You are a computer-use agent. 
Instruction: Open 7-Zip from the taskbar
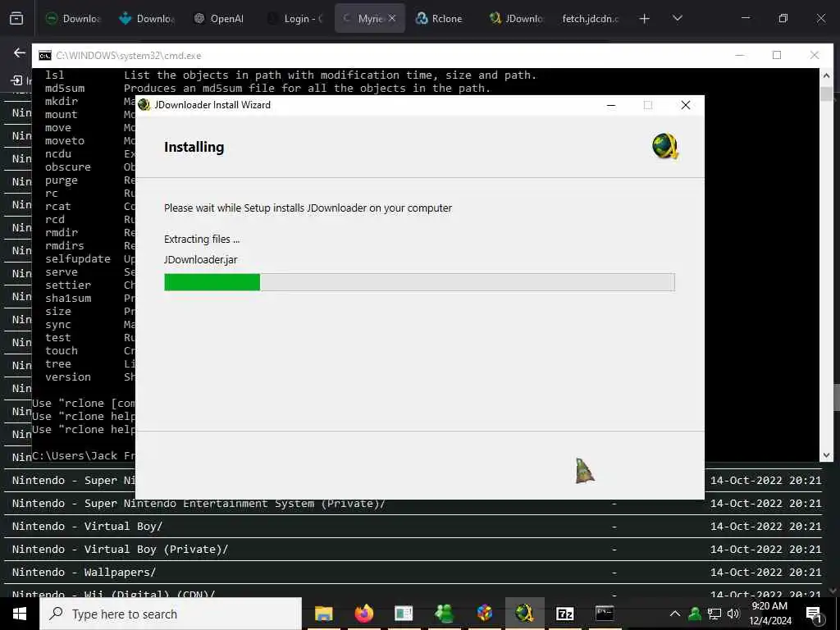point(564,614)
